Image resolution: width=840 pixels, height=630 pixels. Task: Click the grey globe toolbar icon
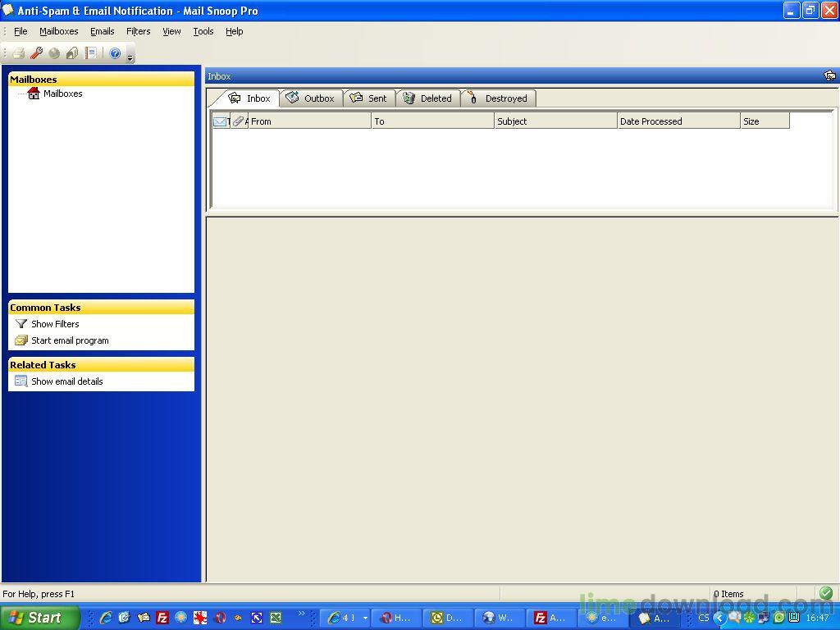[54, 53]
